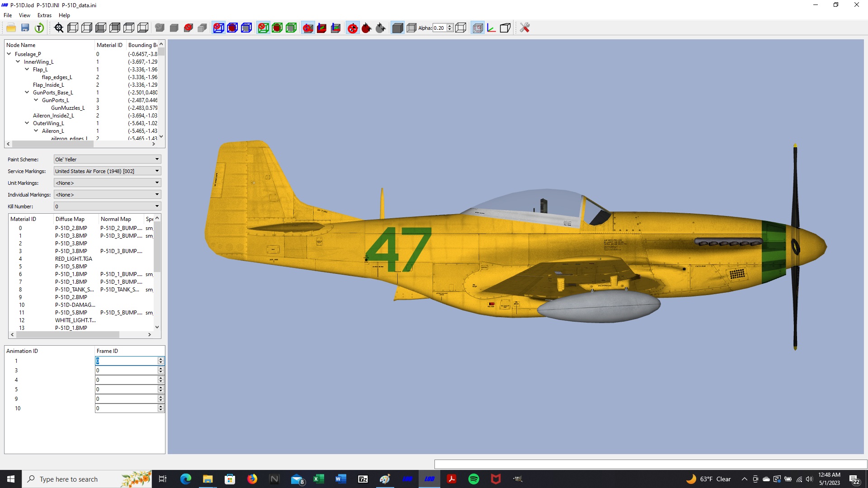Open the View menu
The height and width of the screenshot is (488, 868).
click(24, 15)
